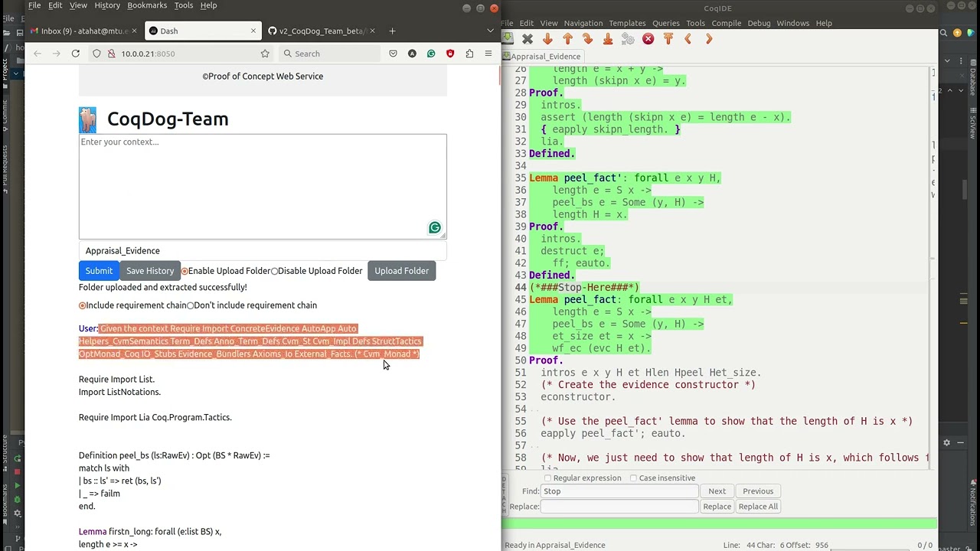The width and height of the screenshot is (980, 551).
Task: Click Replace button in CoqIDE
Action: pyautogui.click(x=717, y=507)
